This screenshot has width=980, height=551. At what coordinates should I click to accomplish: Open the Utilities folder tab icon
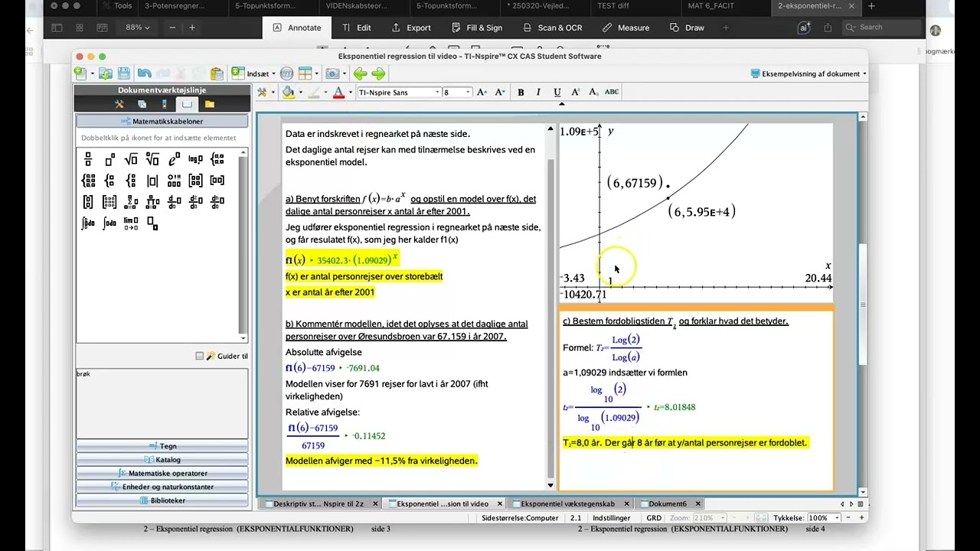click(x=209, y=104)
